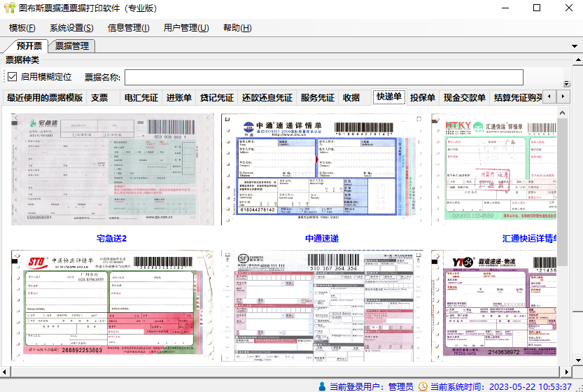Maximize the 图布斯票据通 window
The width and height of the screenshot is (583, 392).
click(537, 8)
